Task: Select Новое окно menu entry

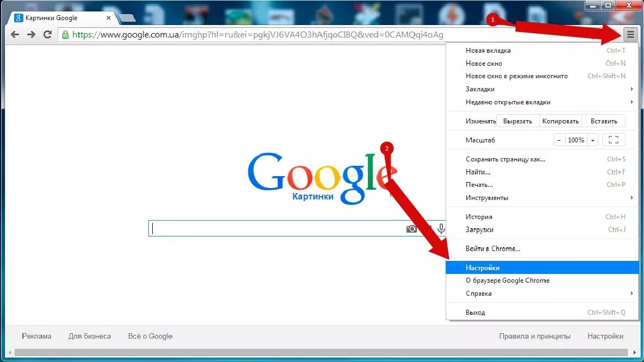Action: [542, 63]
